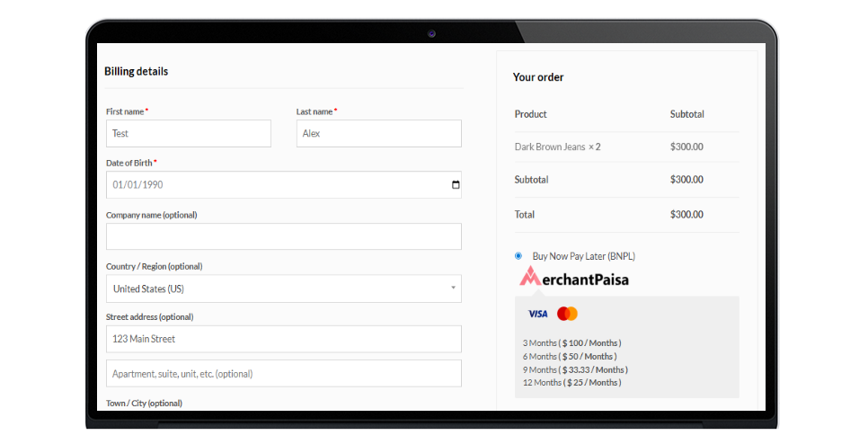The width and height of the screenshot is (868, 444).
Task: Open the United States (US) combo box
Action: coord(283,289)
